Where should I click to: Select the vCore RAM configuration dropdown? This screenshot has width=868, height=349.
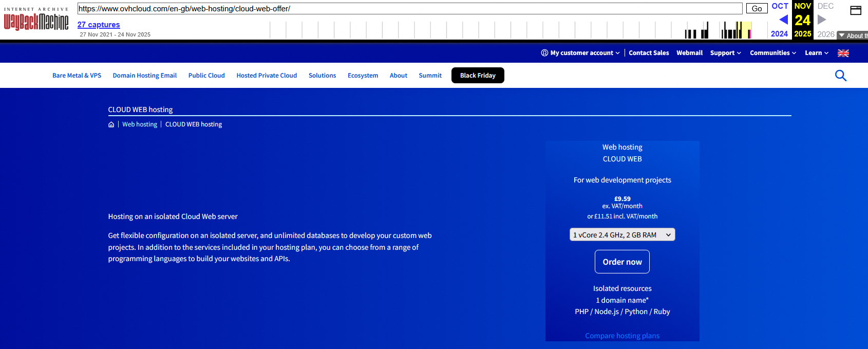click(x=622, y=235)
